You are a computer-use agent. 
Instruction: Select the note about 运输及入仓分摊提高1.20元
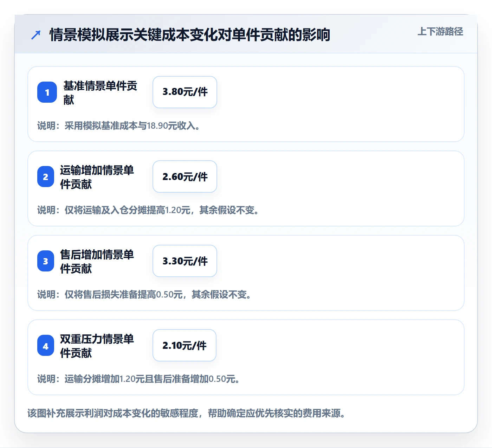(149, 210)
